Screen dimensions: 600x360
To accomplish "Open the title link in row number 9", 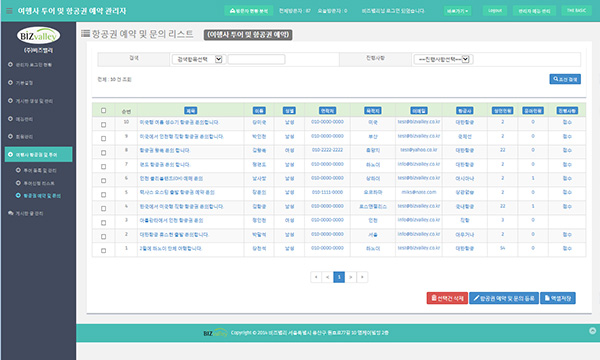I will [181, 137].
